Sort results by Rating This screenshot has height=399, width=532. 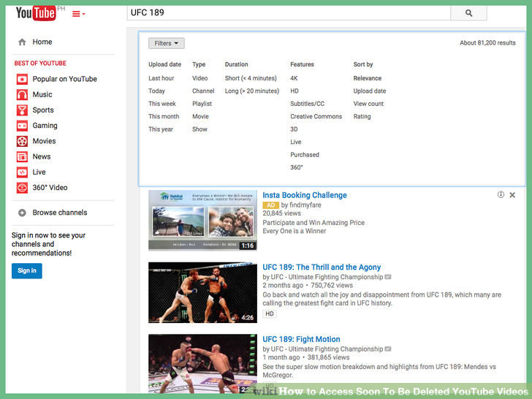click(x=362, y=116)
